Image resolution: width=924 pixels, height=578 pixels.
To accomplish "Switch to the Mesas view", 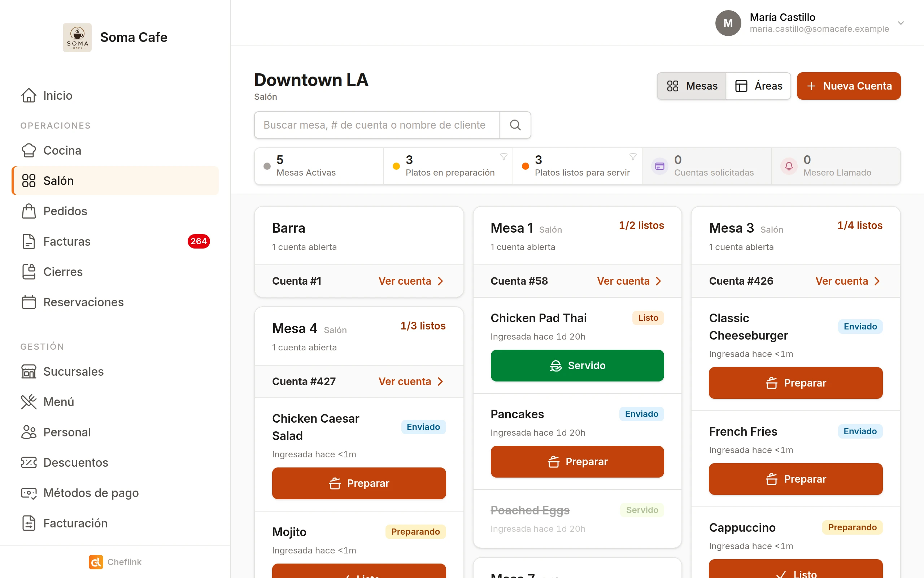I will click(692, 86).
